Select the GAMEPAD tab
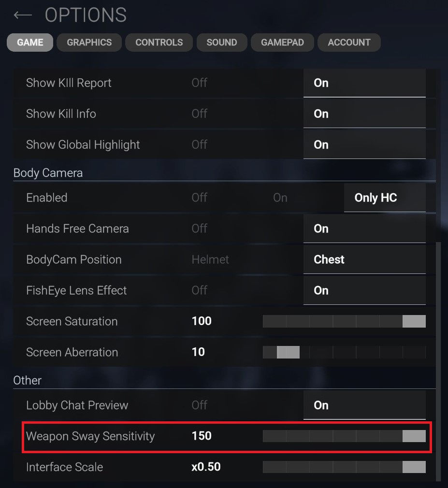The width and height of the screenshot is (448, 488). 282,43
